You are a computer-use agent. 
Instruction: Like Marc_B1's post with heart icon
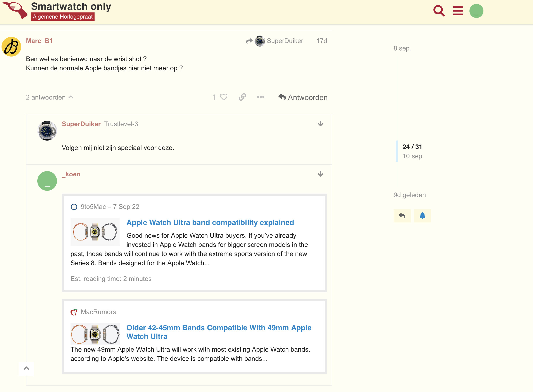pos(223,97)
